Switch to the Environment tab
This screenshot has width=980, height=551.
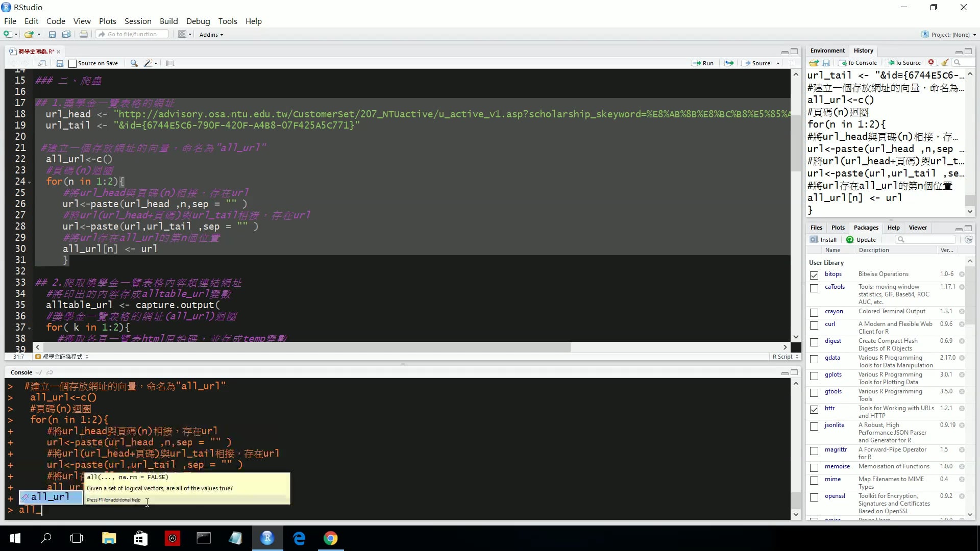tap(827, 51)
